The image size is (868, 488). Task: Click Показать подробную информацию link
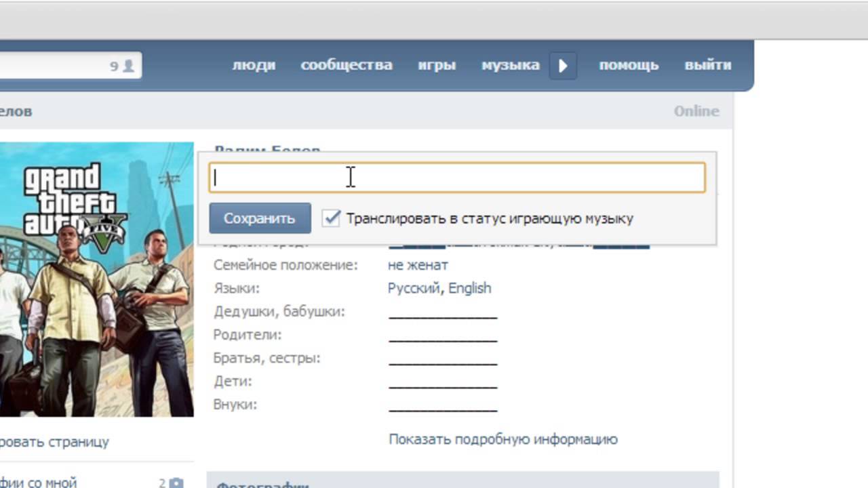[x=503, y=439]
